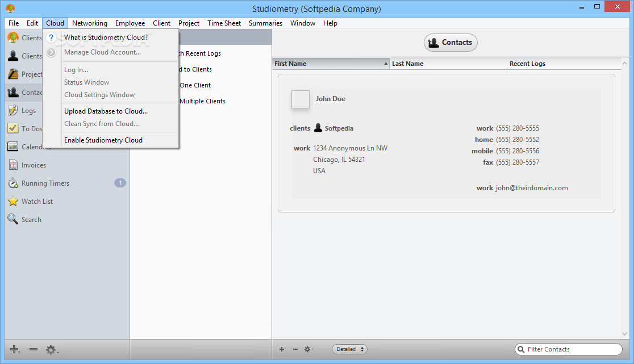Add a new contact with the plus icon
The image size is (634, 364).
(282, 349)
